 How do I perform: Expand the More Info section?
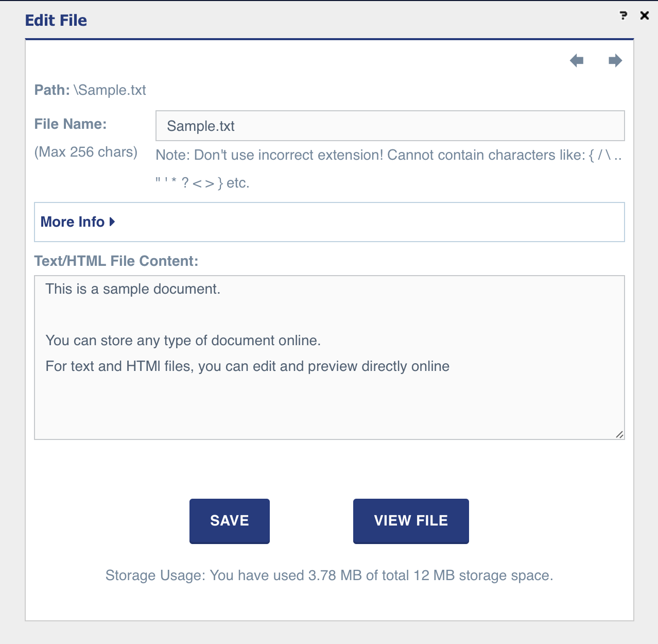(x=73, y=222)
